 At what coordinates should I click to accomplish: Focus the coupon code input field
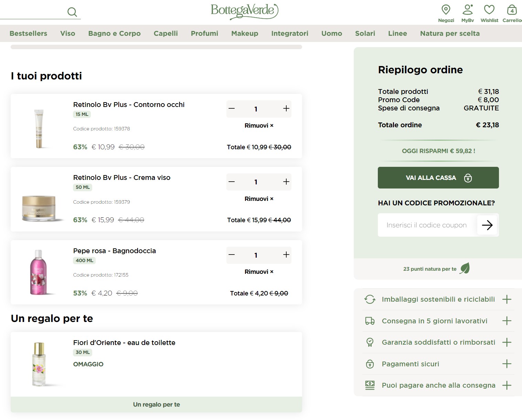tap(427, 225)
